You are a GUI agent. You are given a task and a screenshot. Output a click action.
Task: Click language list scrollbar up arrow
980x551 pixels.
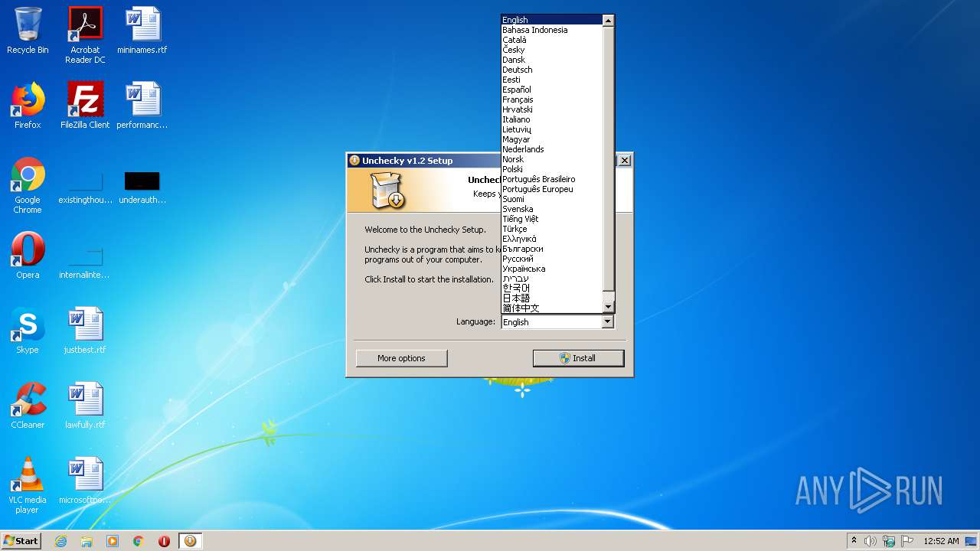(608, 21)
